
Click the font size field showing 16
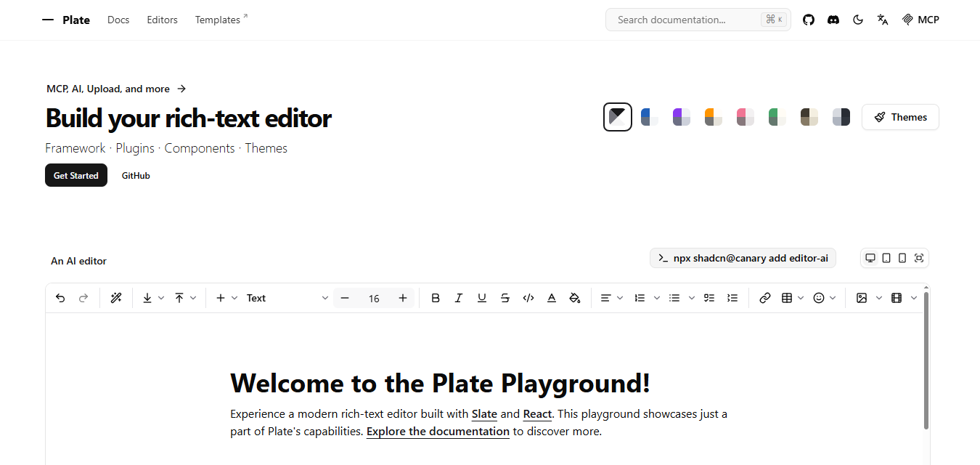click(374, 298)
